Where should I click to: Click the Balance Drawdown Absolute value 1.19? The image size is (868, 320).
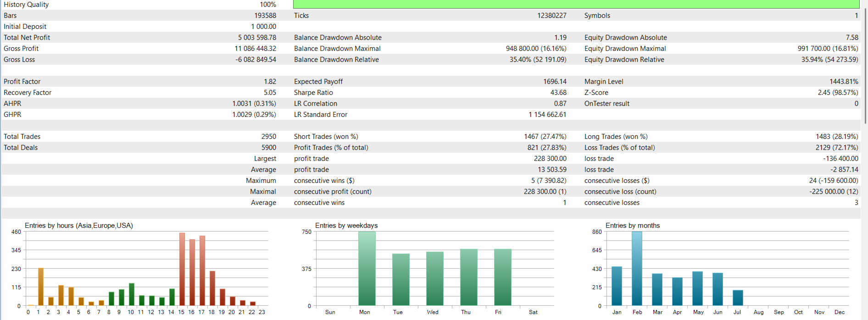(560, 38)
